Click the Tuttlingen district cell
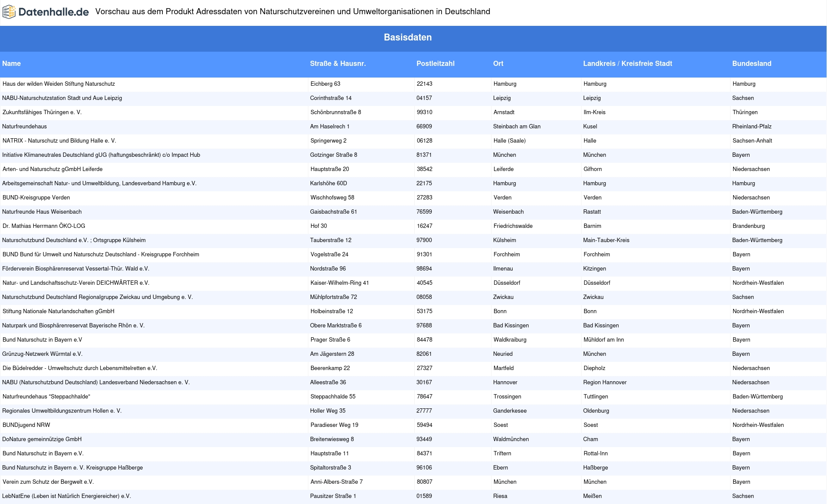The height and width of the screenshot is (504, 827). click(x=596, y=397)
